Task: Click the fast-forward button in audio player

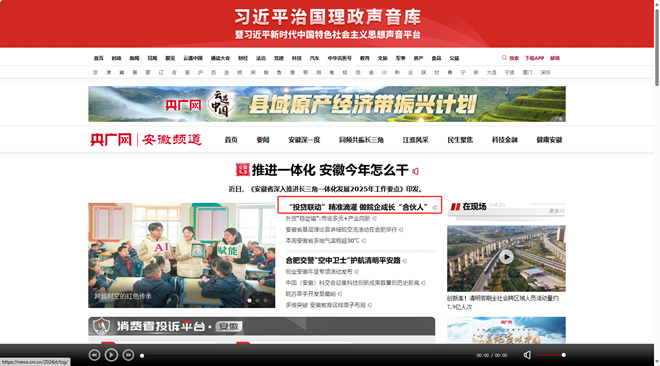Action: coord(128,355)
